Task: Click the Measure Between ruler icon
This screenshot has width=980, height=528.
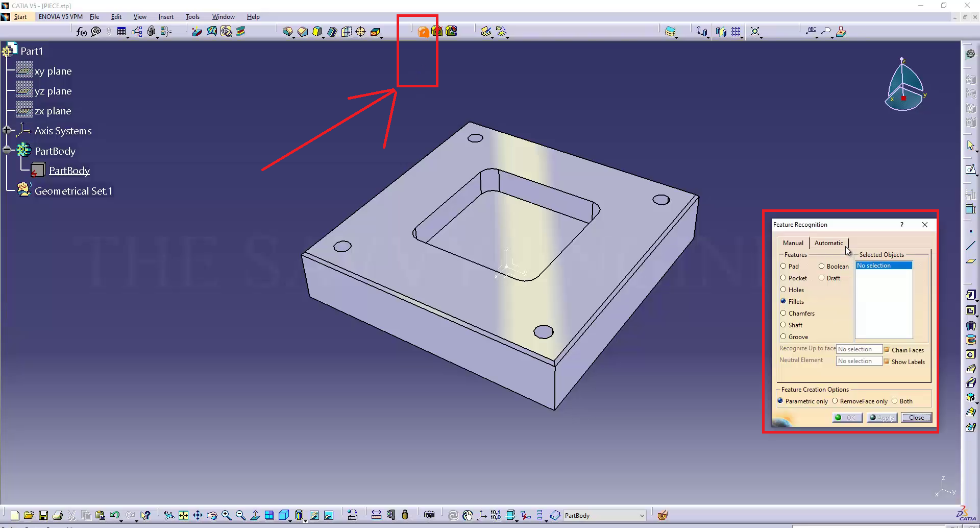Action: click(x=376, y=515)
